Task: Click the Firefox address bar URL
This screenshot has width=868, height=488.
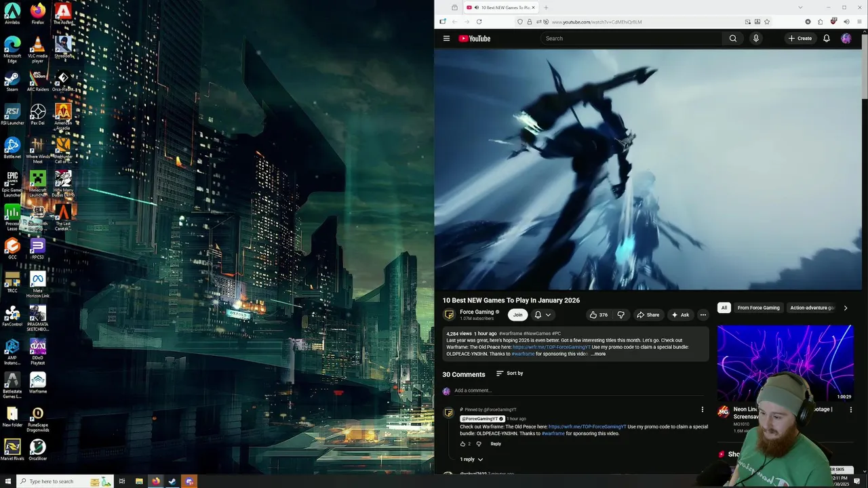Action: point(597,22)
